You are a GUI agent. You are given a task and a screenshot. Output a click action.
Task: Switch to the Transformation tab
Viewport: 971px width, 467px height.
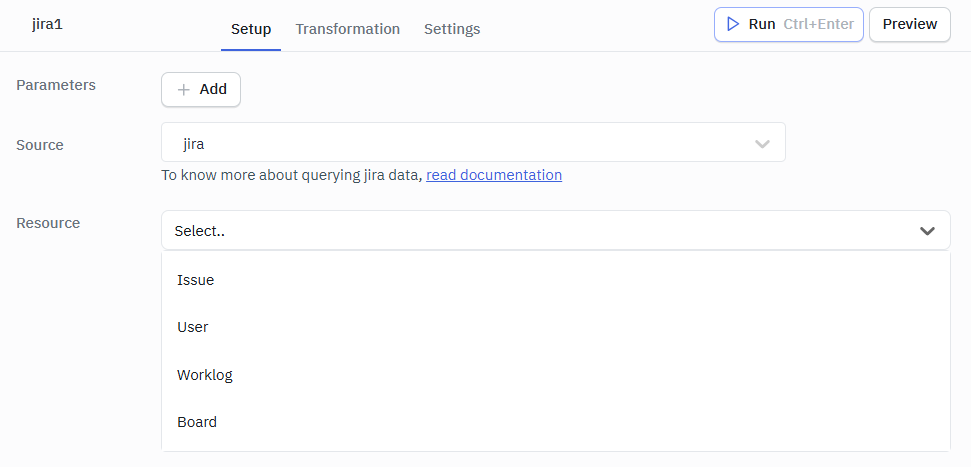347,29
